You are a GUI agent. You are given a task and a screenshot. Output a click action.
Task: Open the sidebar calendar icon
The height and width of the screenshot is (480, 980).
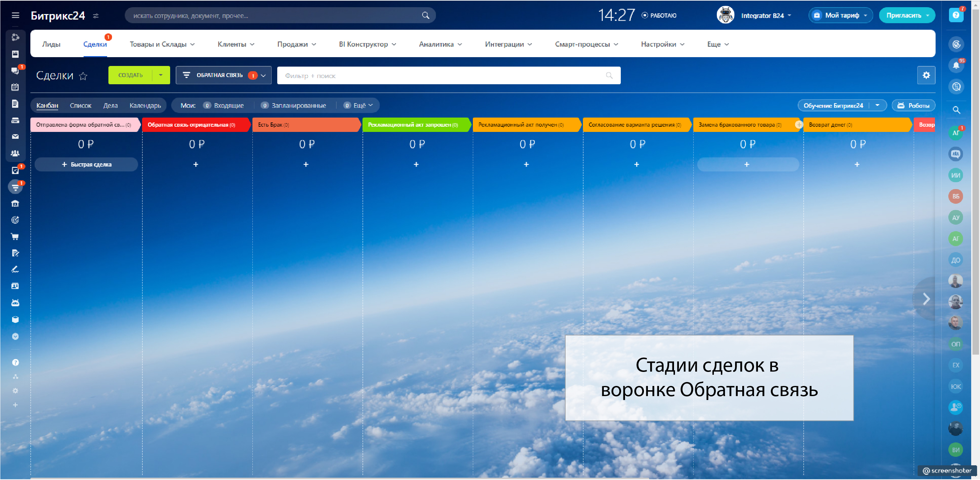click(x=15, y=87)
